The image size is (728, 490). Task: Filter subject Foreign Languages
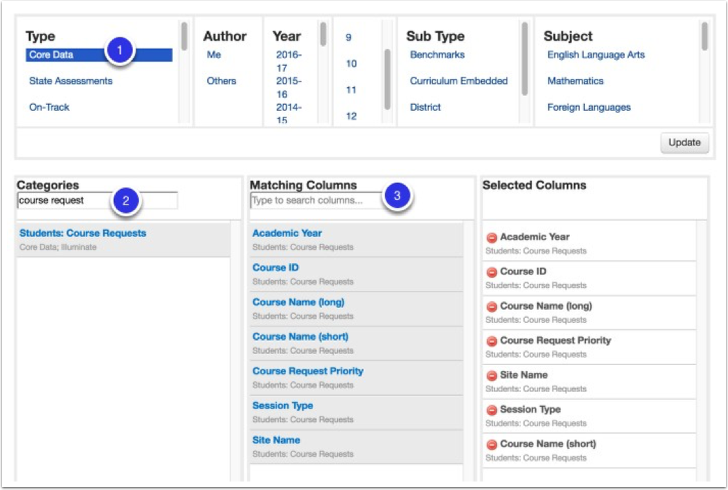tap(589, 107)
